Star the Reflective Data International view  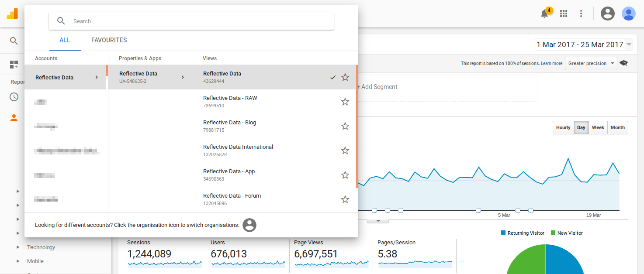click(345, 151)
